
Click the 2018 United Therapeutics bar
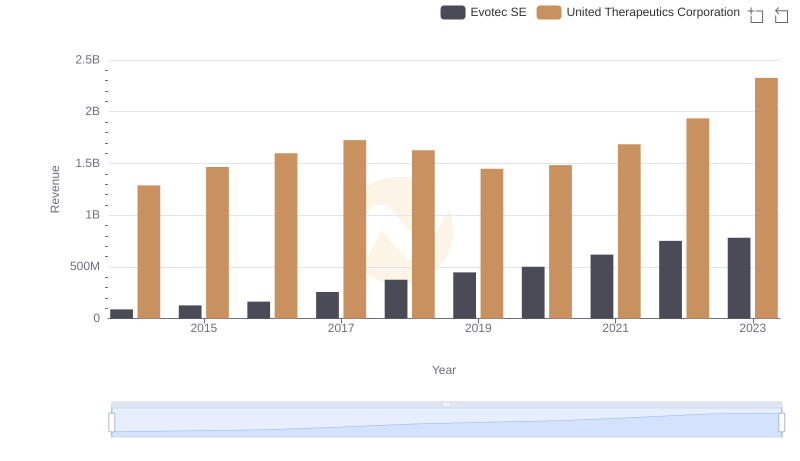pos(423,235)
